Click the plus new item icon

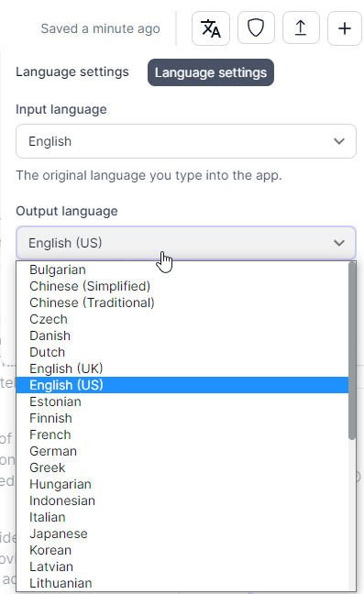pos(345,28)
